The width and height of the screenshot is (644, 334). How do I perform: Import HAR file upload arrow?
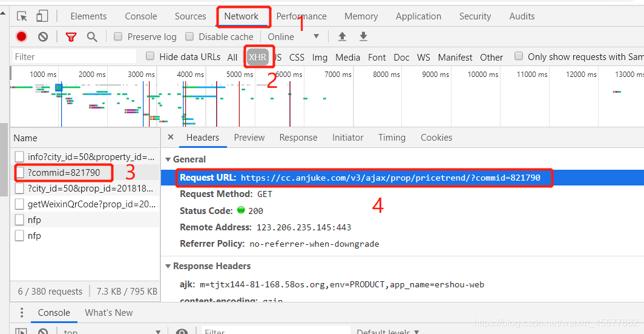click(342, 37)
